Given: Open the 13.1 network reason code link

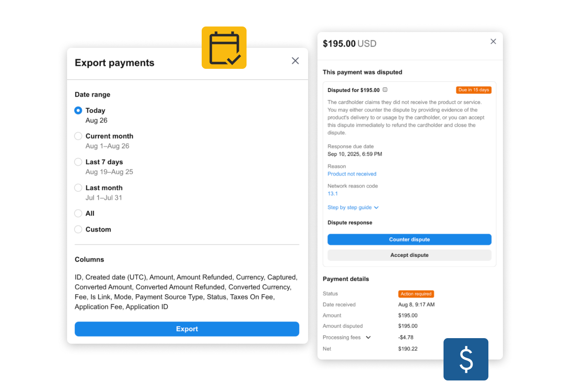Looking at the screenshot, I should pyautogui.click(x=332, y=194).
